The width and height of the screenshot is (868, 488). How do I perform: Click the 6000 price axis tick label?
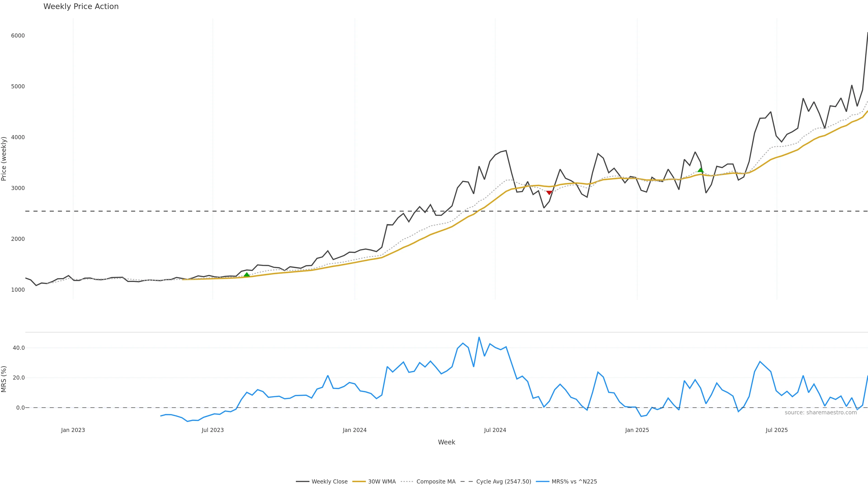point(18,36)
